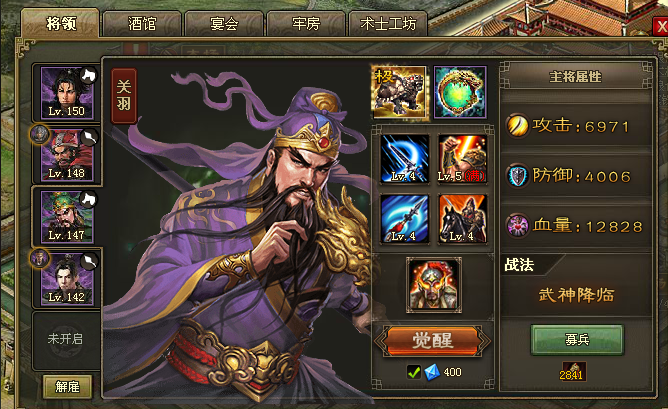Go to the 牢房 tab

click(x=306, y=24)
